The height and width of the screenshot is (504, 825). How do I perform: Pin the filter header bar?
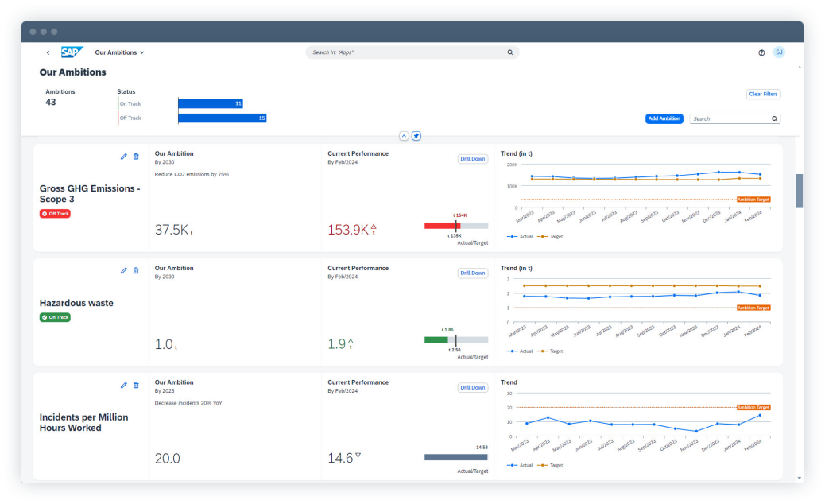[416, 136]
